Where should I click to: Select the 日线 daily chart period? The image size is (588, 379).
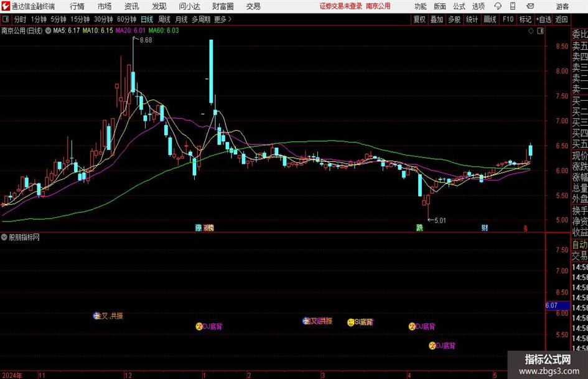point(147,19)
